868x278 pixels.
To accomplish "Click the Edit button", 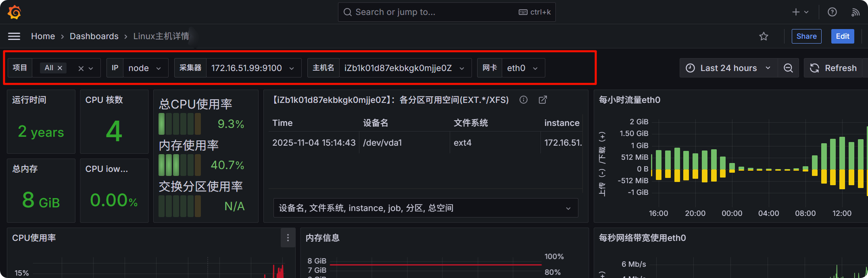I will tap(843, 36).
